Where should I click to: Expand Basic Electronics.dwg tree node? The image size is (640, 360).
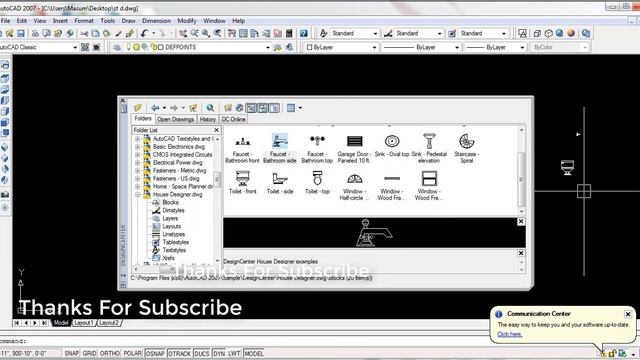138,147
